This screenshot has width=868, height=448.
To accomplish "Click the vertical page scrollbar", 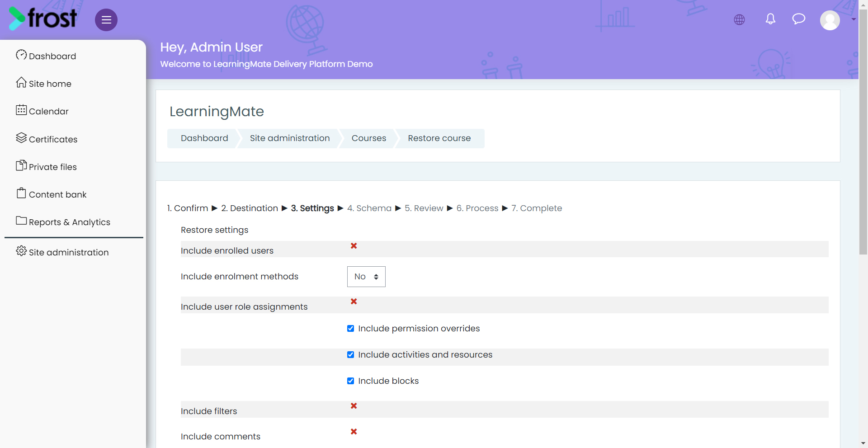I will tap(863, 132).
